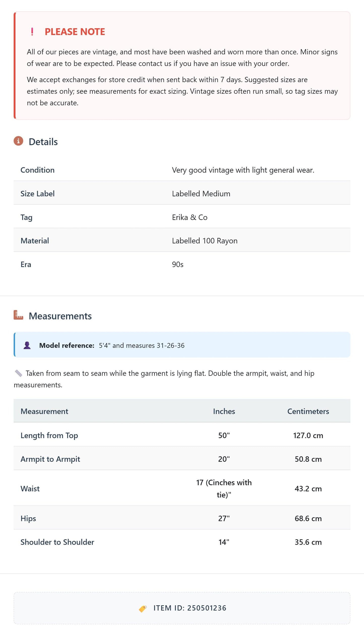Click the Details info circle icon

[x=18, y=141]
